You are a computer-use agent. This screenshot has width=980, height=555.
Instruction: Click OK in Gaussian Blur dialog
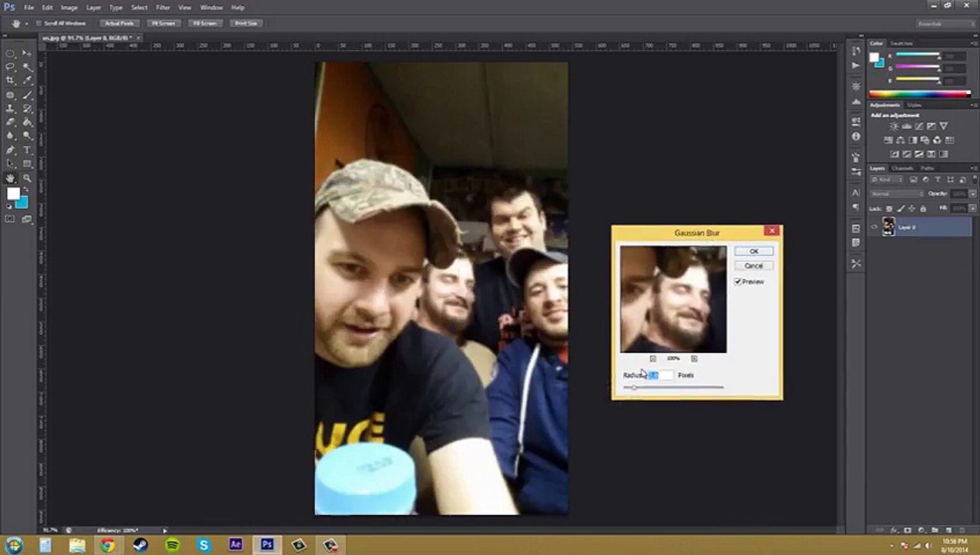coord(753,251)
